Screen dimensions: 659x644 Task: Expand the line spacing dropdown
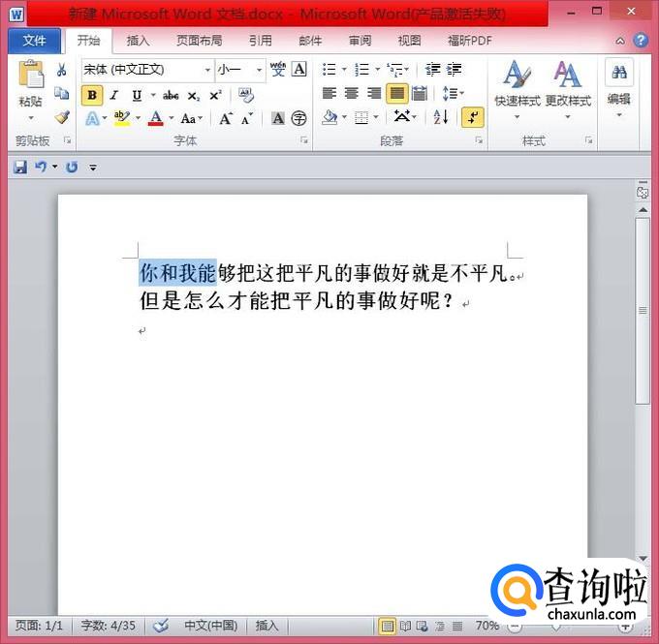tap(453, 93)
